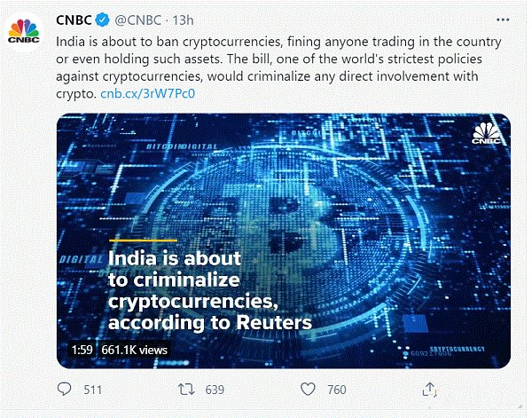532x418 pixels.
Task: Like the tweet with heart icon
Action: 308,389
